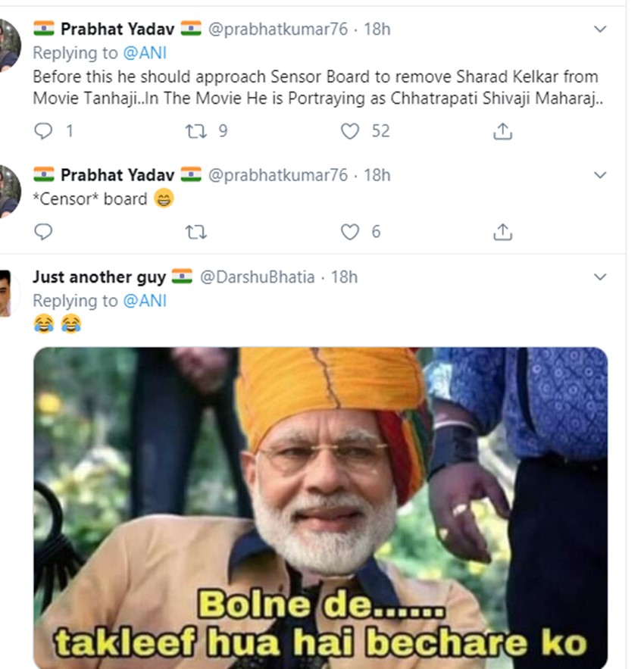This screenshot has width=644, height=669.
Task: Open the @DarshuBhatia handle
Action: (257, 277)
